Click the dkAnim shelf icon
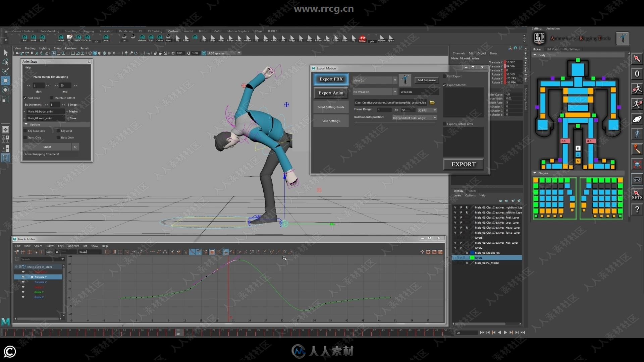The height and width of the screenshot is (362, 644). tap(142, 38)
